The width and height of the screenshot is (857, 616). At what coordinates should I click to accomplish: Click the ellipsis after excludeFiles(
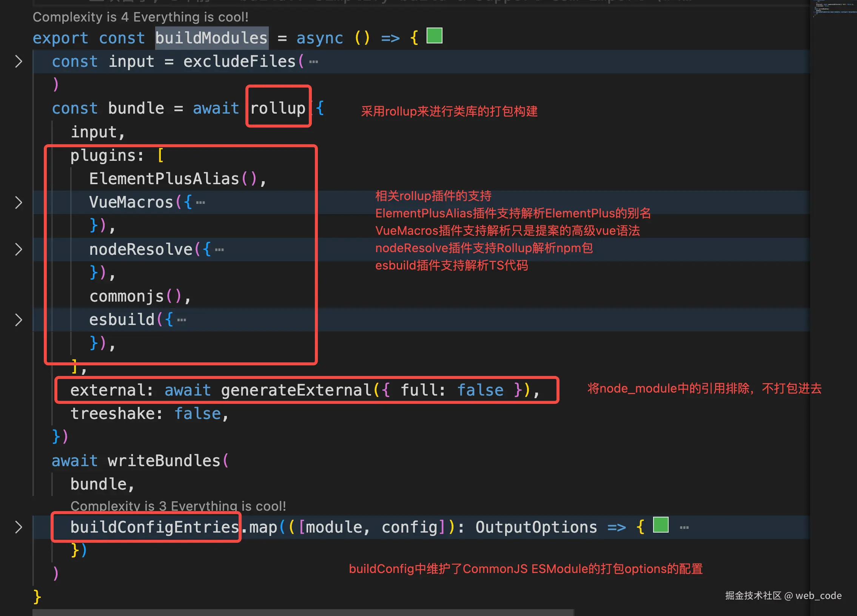coord(313,62)
